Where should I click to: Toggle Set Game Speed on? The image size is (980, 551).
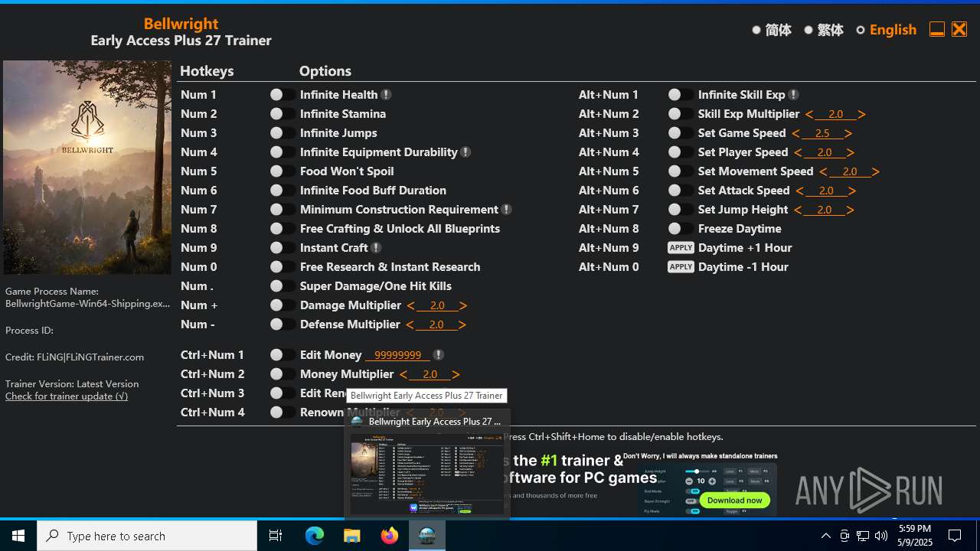coord(681,133)
